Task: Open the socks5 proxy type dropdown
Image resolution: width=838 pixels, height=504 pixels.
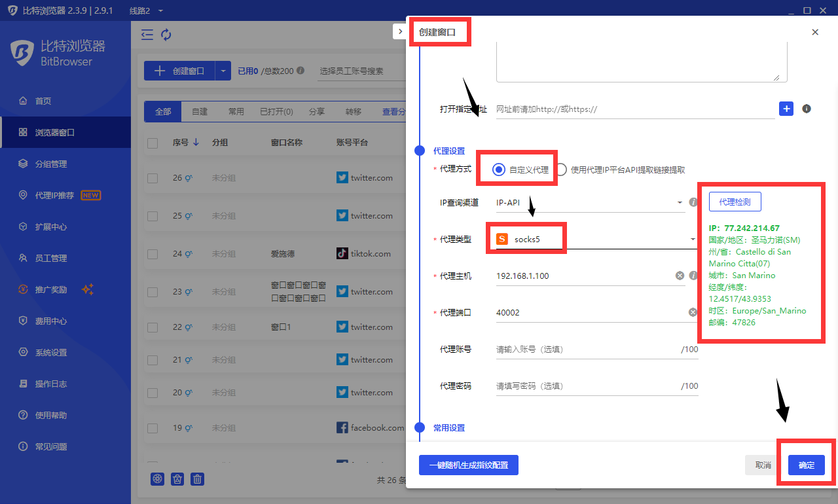Action: pos(594,240)
